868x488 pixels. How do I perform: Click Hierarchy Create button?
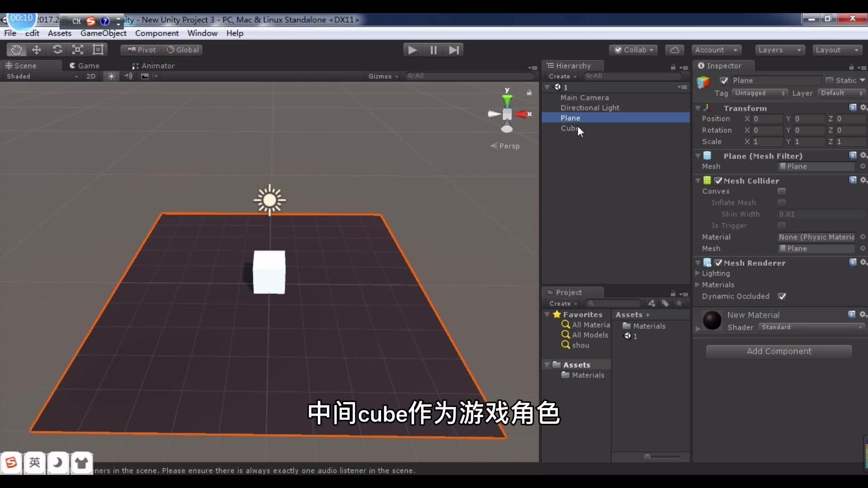(562, 76)
